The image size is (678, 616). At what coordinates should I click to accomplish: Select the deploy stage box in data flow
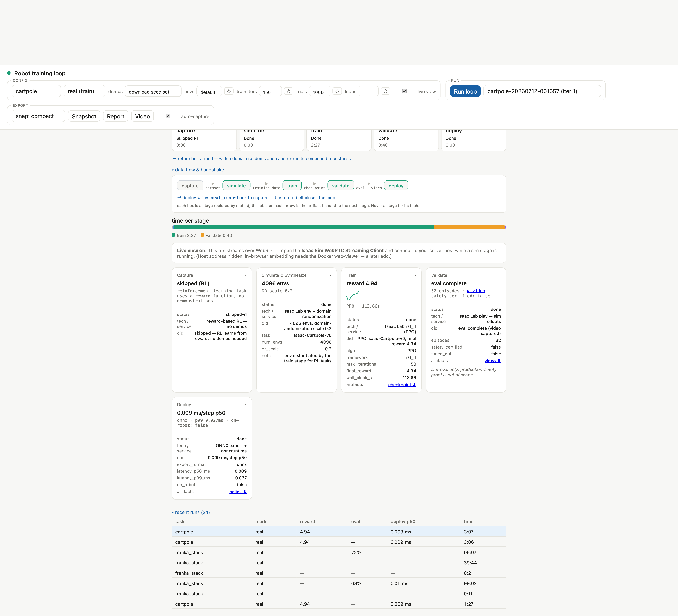(396, 185)
